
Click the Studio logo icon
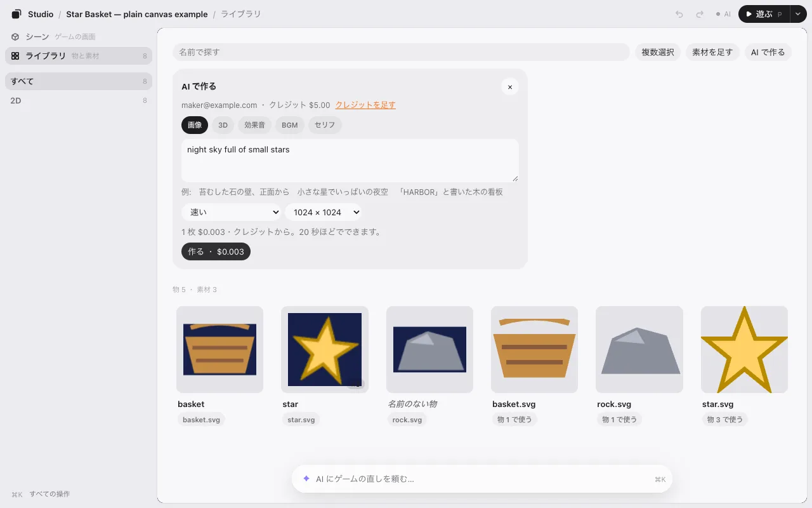point(16,14)
